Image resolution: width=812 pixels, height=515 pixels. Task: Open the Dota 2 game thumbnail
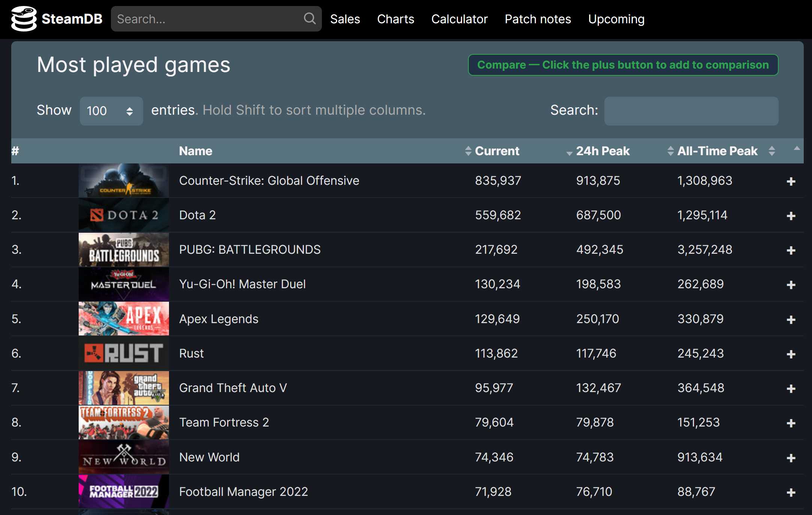tap(124, 215)
